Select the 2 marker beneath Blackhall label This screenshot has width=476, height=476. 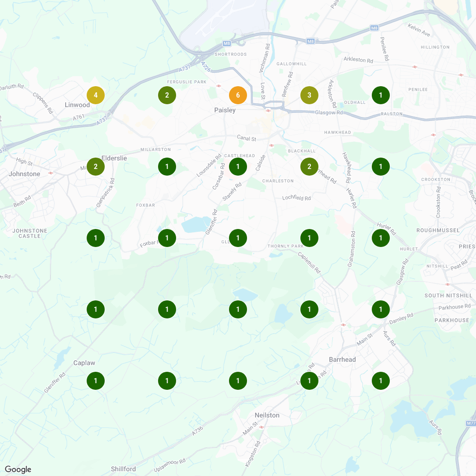pos(309,166)
